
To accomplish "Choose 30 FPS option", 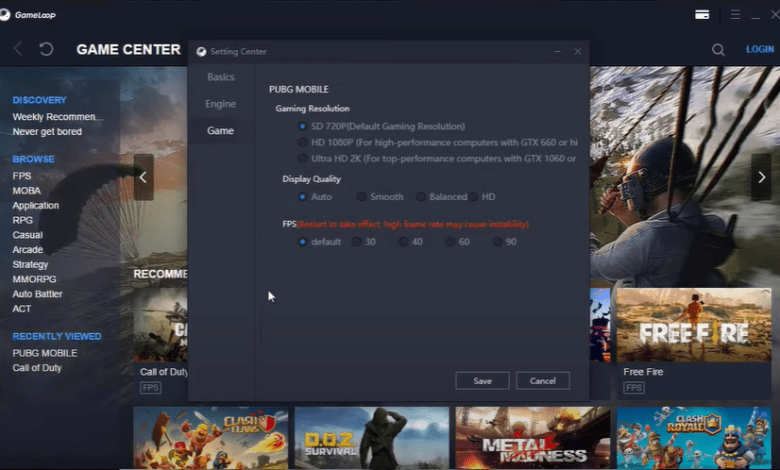I will 356,242.
